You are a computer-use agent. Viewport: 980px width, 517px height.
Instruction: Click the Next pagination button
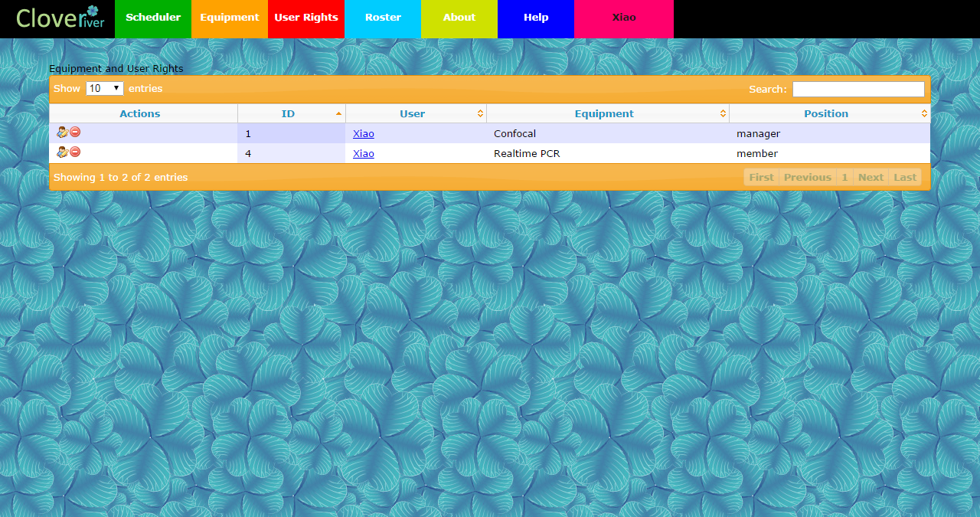(x=871, y=177)
